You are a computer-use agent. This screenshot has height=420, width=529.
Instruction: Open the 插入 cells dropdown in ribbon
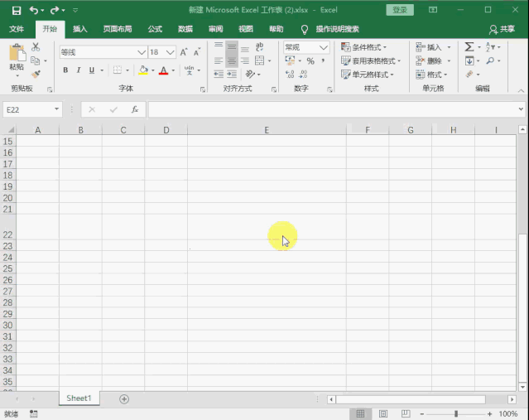pyautogui.click(x=449, y=47)
